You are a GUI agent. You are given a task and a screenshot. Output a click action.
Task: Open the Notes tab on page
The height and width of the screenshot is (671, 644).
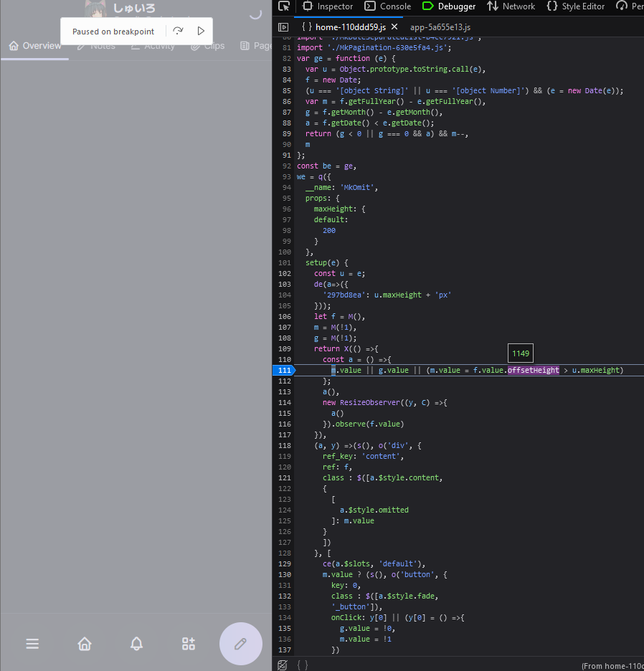coord(97,46)
